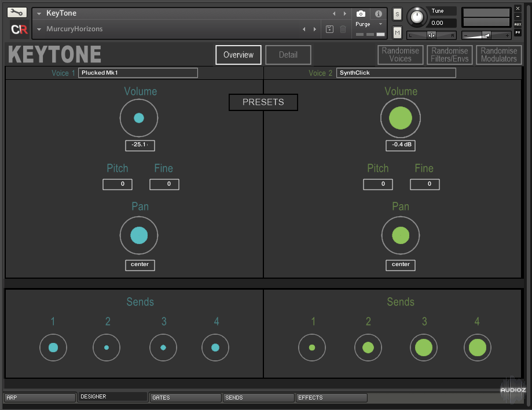Image resolution: width=532 pixels, height=410 pixels.
Task: Click the Tune value 0.00
Action: pos(442,23)
